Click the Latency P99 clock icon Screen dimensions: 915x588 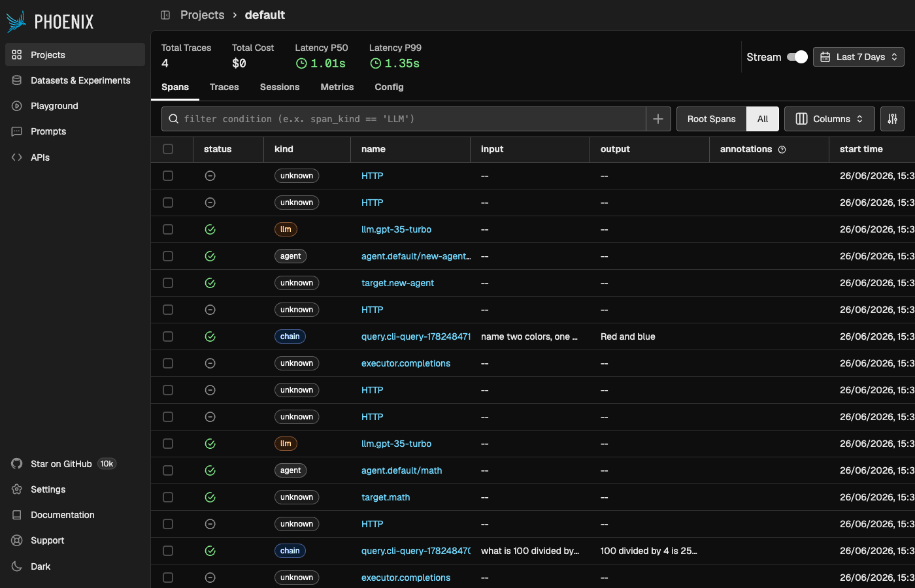[x=376, y=63]
